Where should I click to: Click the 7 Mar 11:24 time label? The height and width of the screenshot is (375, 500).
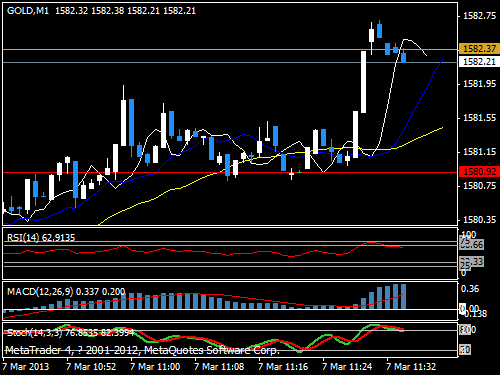click(x=347, y=367)
